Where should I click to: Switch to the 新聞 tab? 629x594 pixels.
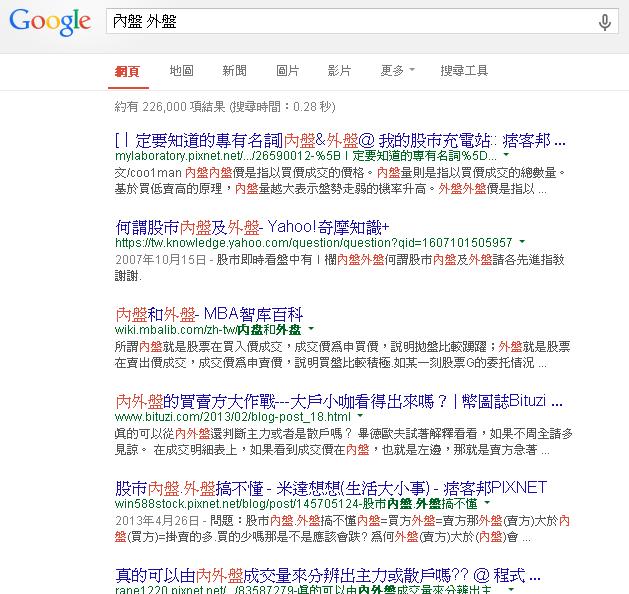234,71
